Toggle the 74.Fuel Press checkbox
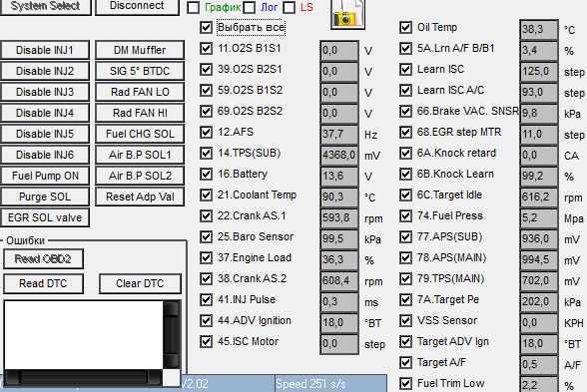The width and height of the screenshot is (587, 392). pos(405,215)
